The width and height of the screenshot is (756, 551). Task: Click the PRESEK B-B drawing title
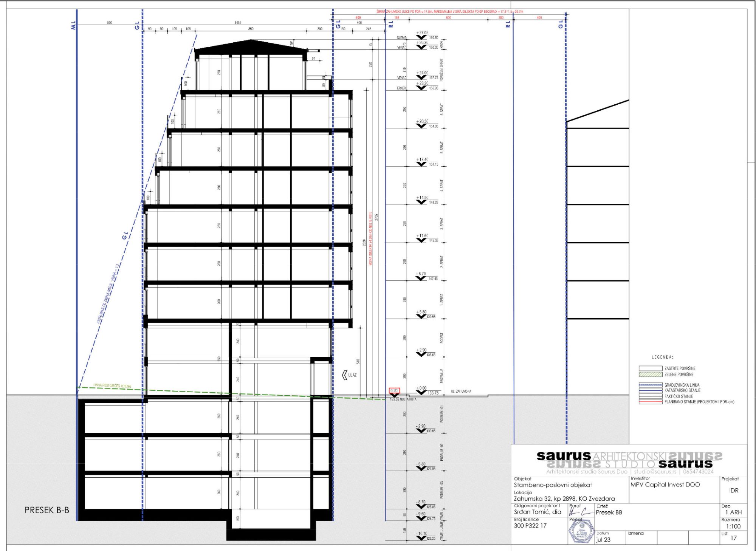pyautogui.click(x=47, y=510)
